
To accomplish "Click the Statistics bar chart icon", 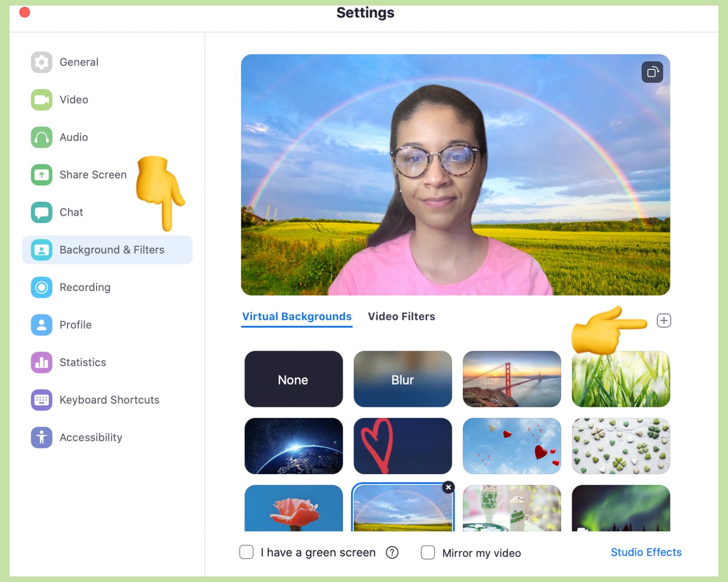I will pyautogui.click(x=42, y=362).
